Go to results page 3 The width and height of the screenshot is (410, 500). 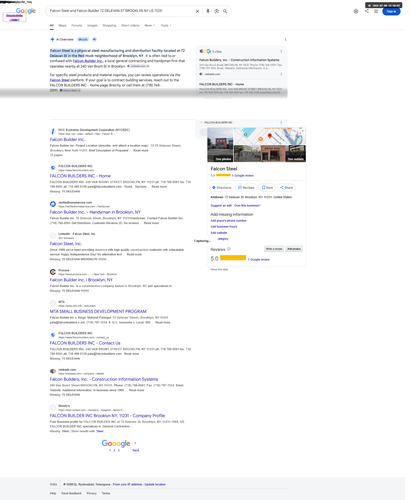118,451
